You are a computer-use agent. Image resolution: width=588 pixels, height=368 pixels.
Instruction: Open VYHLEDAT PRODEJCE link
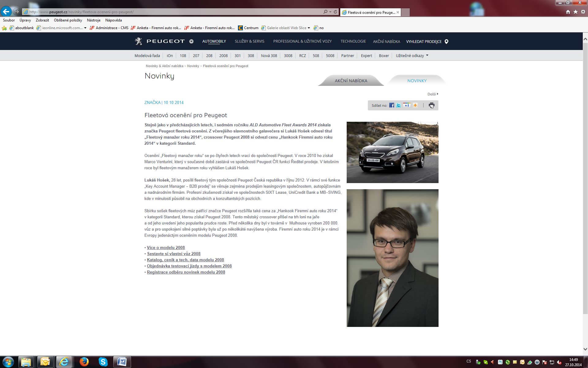pyautogui.click(x=424, y=41)
